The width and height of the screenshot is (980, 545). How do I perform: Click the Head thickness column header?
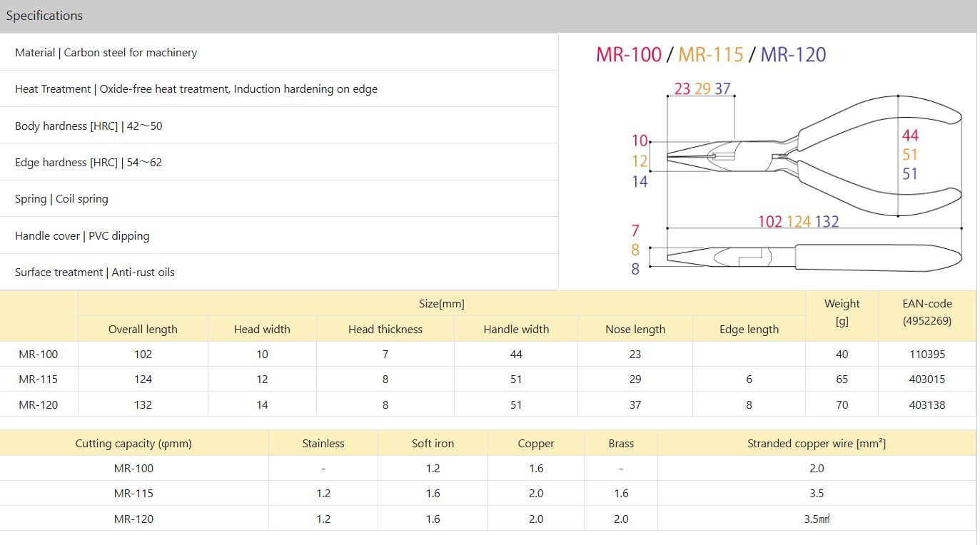click(385, 329)
